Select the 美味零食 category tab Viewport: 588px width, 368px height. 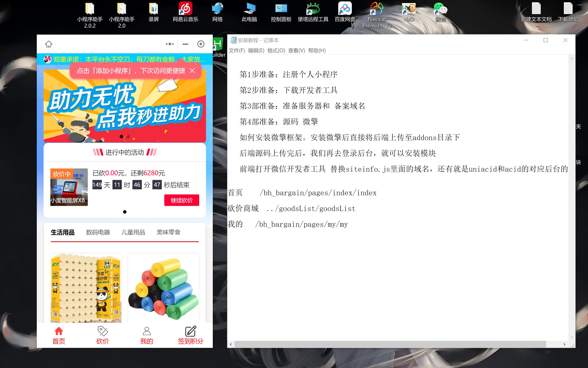168,232
